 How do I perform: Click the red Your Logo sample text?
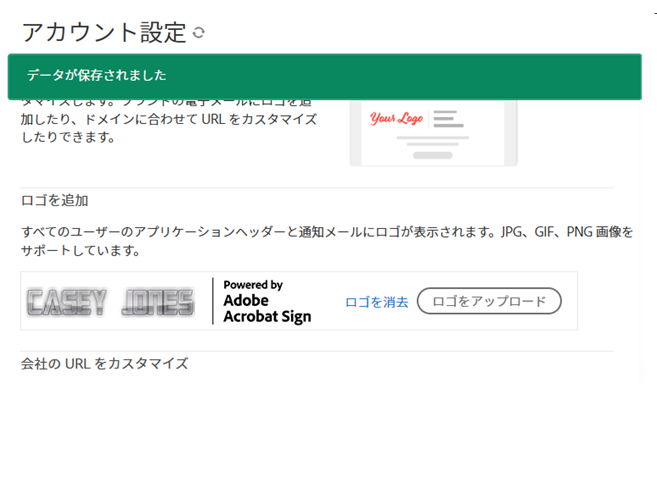[x=396, y=119]
